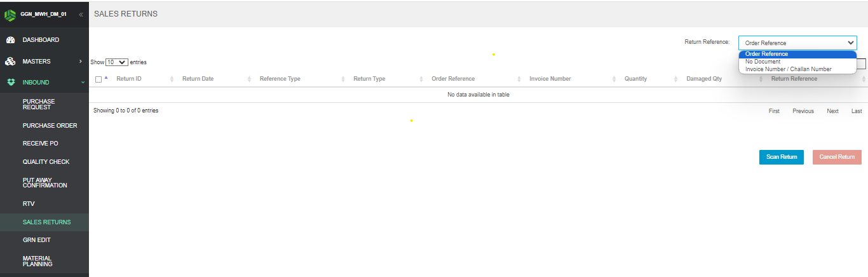Open GRN Edit from the sidebar
Viewport: 868px width, 277px height.
36,240
